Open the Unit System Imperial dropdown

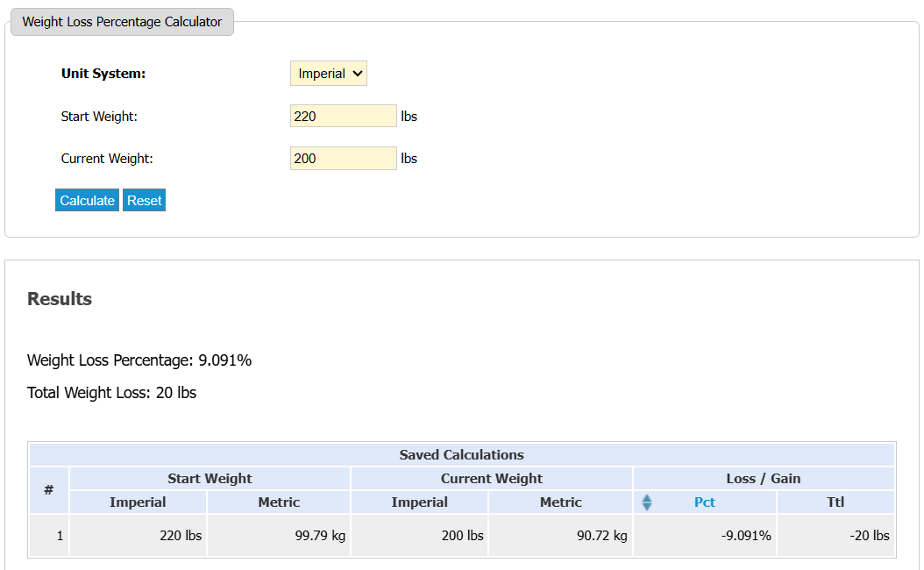[328, 74]
